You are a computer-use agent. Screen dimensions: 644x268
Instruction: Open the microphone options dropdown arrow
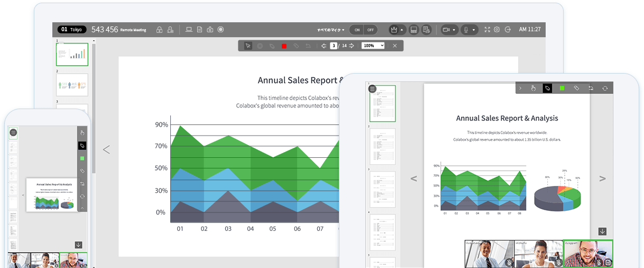click(474, 30)
